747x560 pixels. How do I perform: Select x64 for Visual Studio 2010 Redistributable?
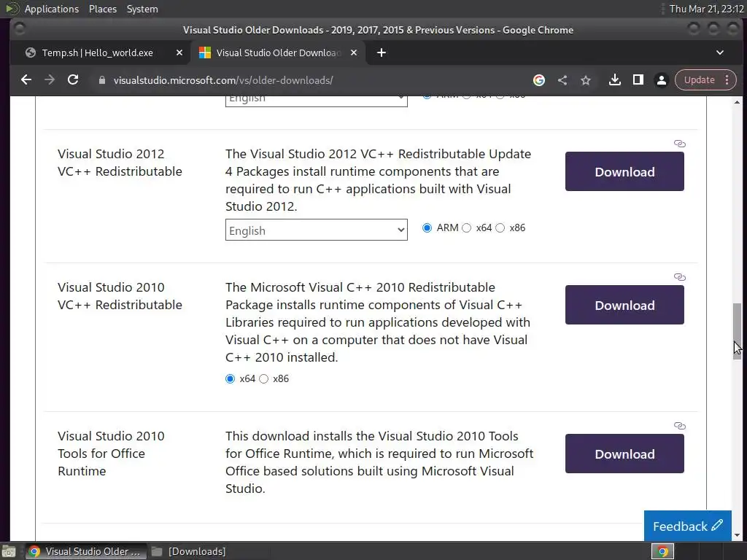click(x=230, y=378)
